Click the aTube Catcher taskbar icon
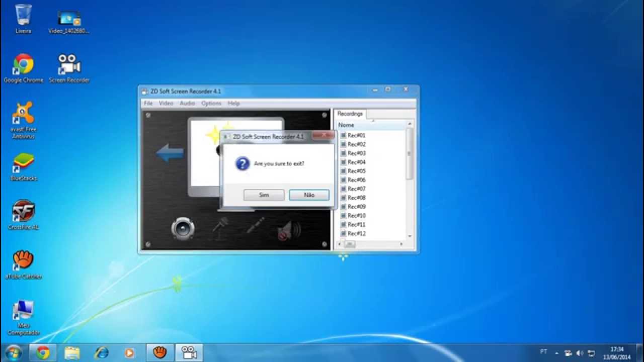The height and width of the screenshot is (362, 644). [x=159, y=352]
